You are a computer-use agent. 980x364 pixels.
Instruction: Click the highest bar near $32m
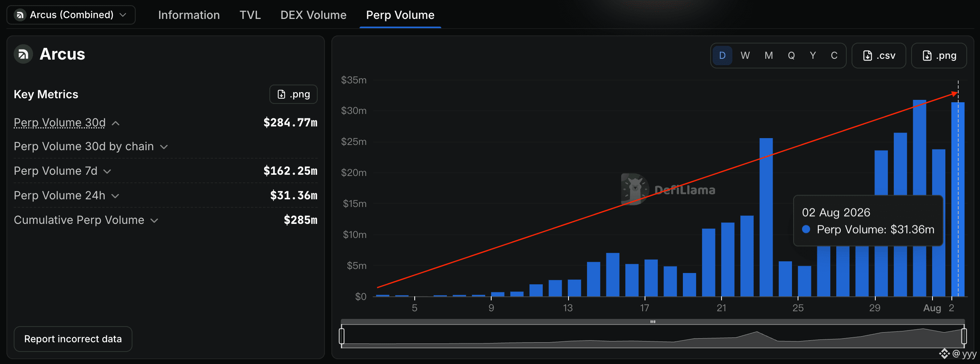920,198
